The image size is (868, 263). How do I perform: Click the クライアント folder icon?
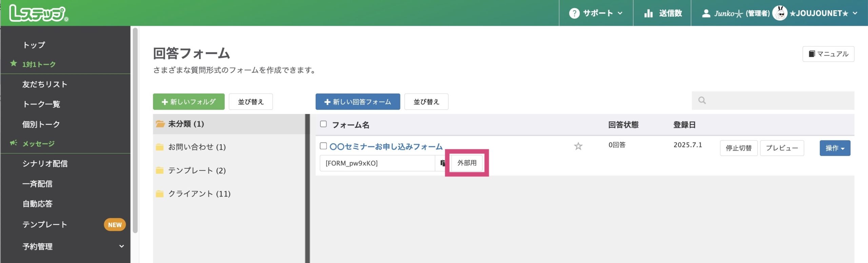[x=160, y=194]
